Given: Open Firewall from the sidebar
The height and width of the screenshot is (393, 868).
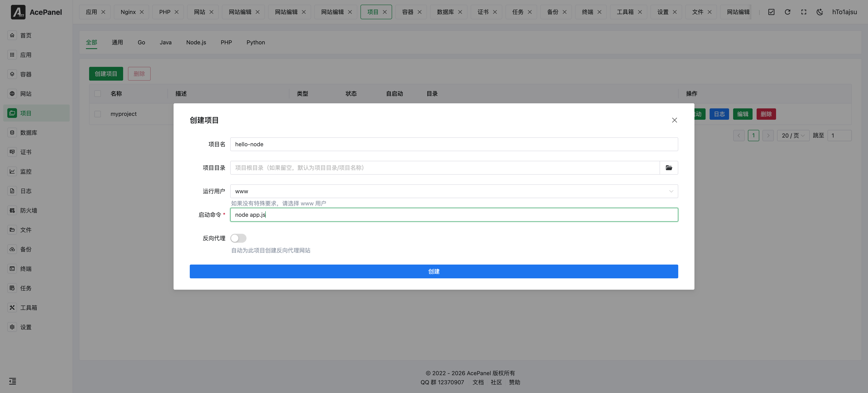Looking at the screenshot, I should coord(28,210).
